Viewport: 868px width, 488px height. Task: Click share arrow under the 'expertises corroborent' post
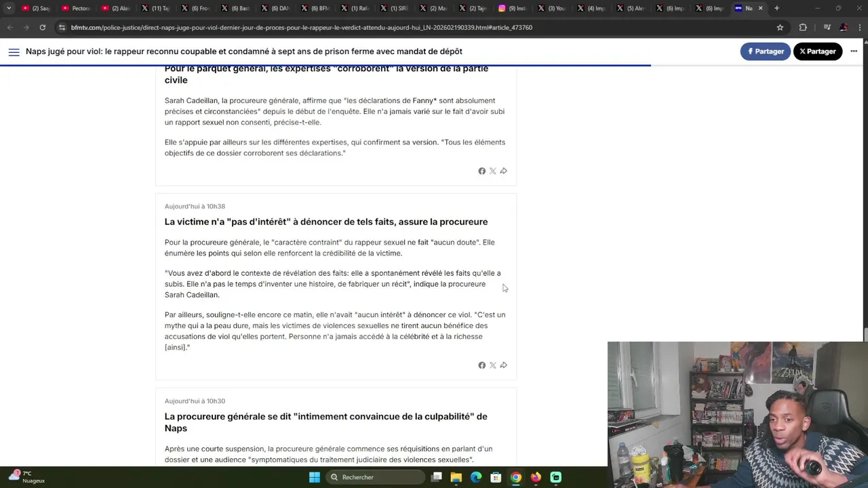503,171
